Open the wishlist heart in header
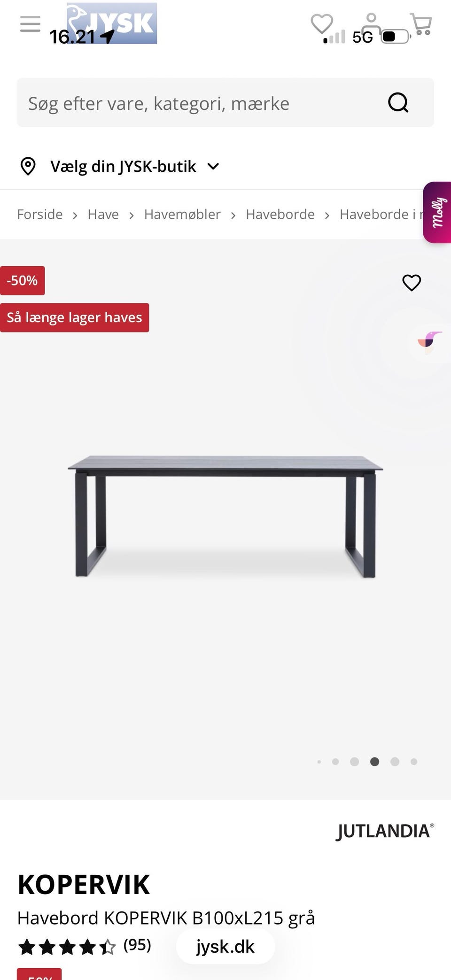451x980 pixels. [322, 24]
